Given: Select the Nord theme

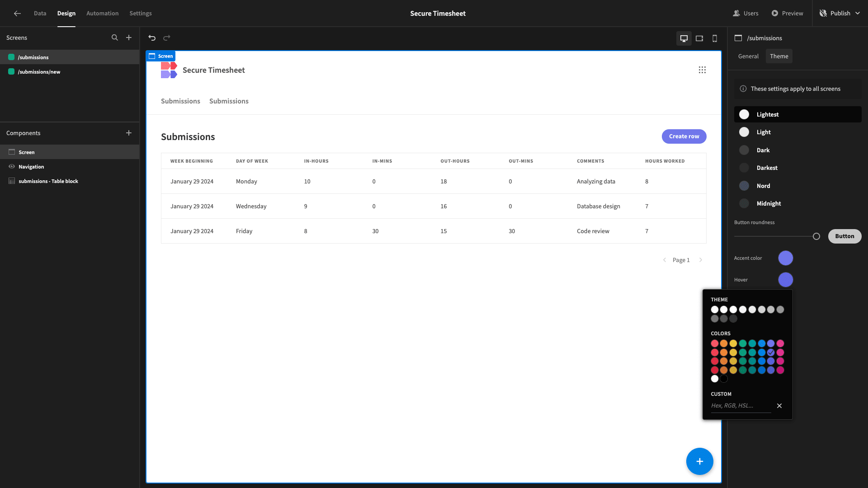Looking at the screenshot, I should tap(797, 186).
